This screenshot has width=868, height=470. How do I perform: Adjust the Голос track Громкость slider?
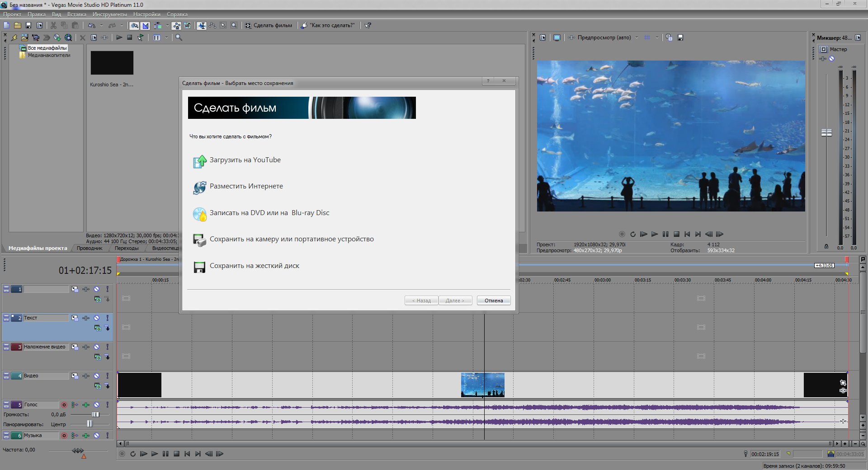click(x=95, y=414)
